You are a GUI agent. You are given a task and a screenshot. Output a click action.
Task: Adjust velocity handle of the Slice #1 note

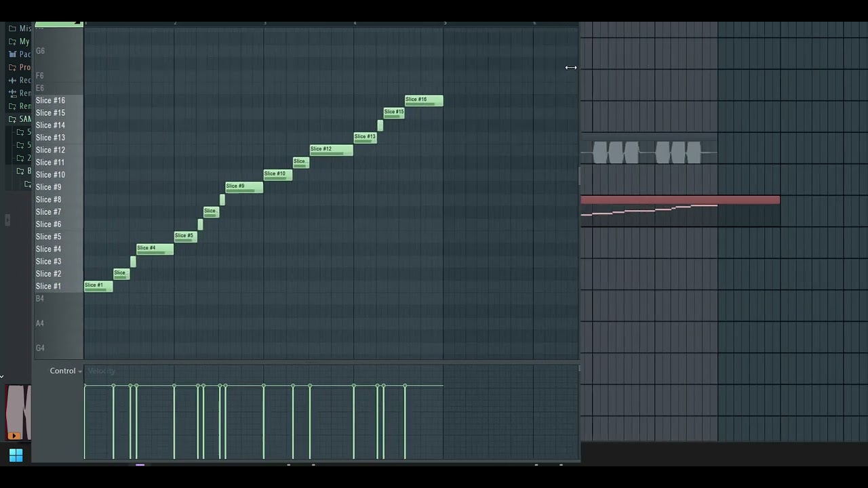point(85,386)
